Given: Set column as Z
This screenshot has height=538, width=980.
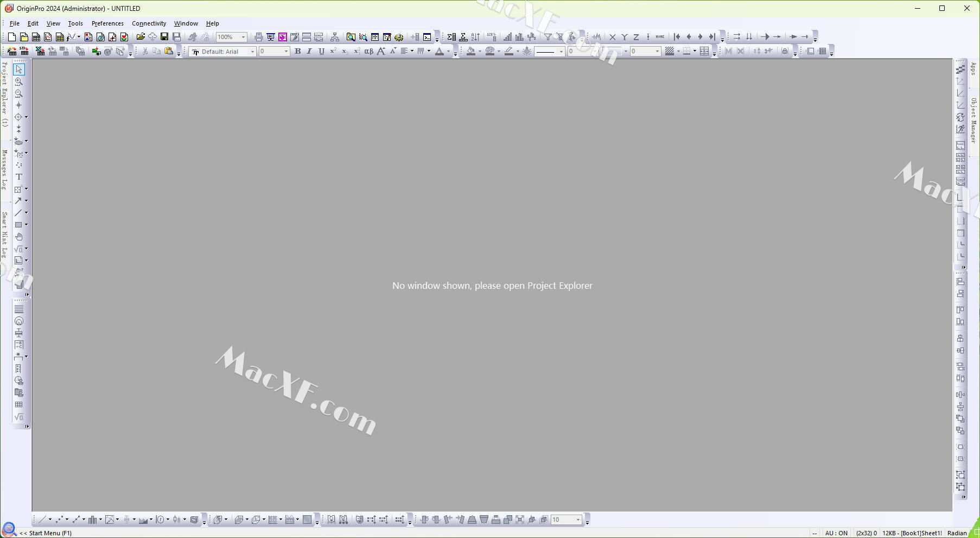Looking at the screenshot, I should point(636,37).
